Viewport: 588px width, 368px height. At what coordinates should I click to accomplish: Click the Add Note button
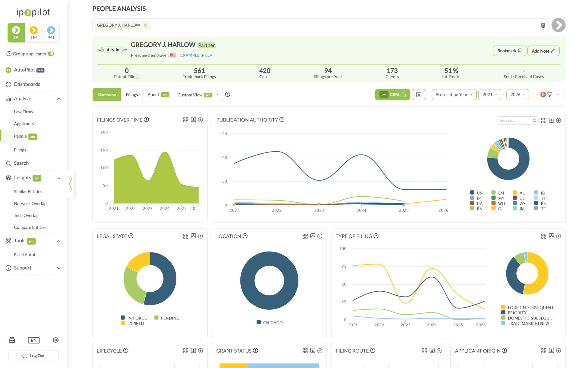point(543,51)
